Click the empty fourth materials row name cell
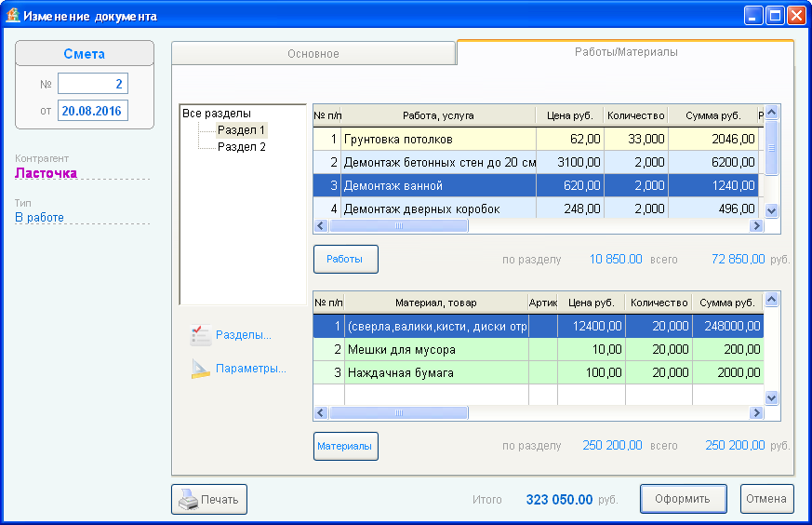 tap(436, 395)
